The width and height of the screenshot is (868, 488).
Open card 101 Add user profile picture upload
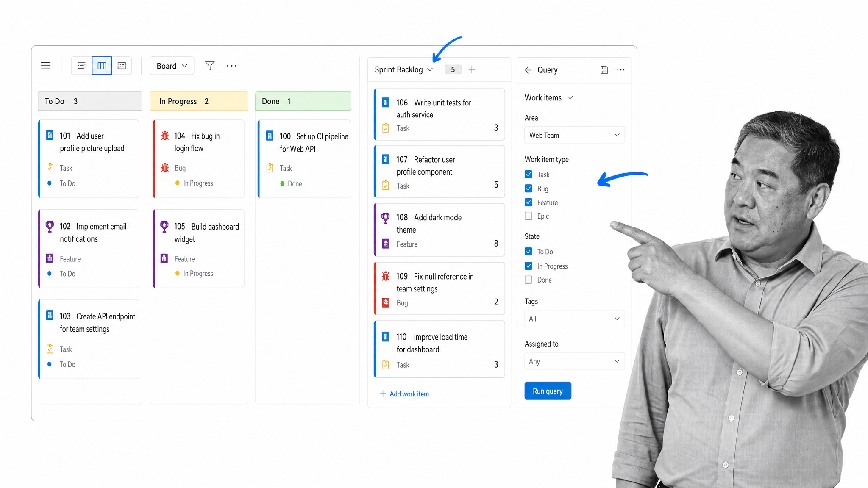point(89,159)
